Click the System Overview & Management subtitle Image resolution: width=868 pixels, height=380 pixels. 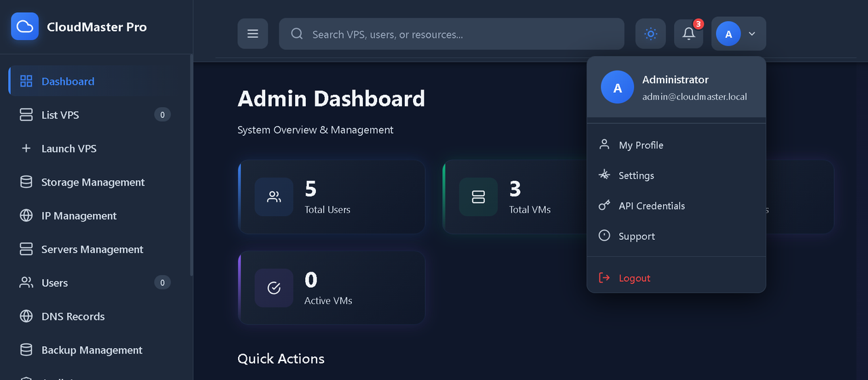(x=315, y=130)
